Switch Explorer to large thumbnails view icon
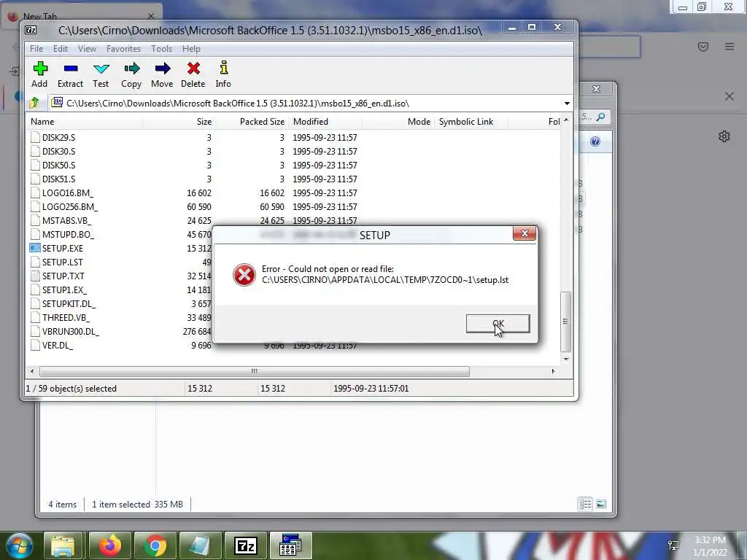Image resolution: width=747 pixels, height=560 pixels. [601, 504]
